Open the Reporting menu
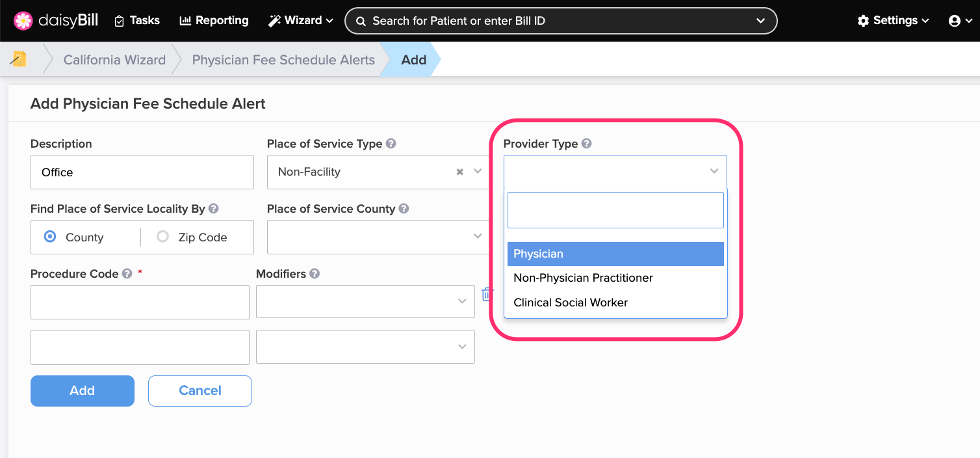The width and height of the screenshot is (980, 458). pos(214,21)
